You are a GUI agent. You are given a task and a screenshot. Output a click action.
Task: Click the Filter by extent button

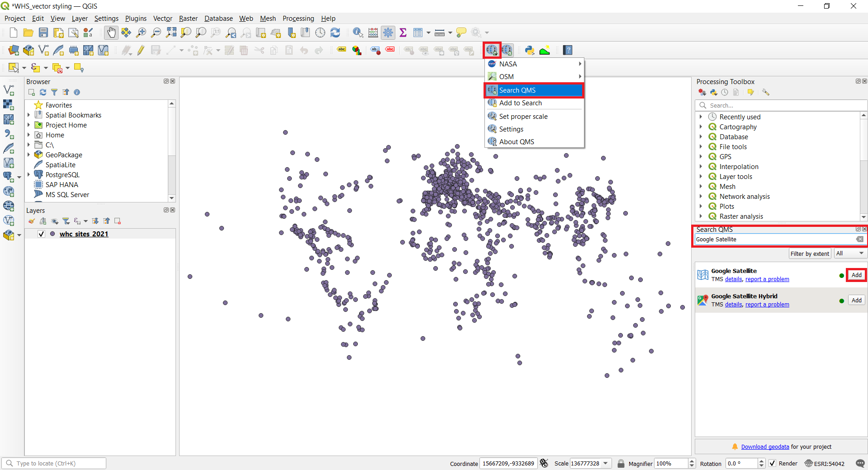[810, 254]
